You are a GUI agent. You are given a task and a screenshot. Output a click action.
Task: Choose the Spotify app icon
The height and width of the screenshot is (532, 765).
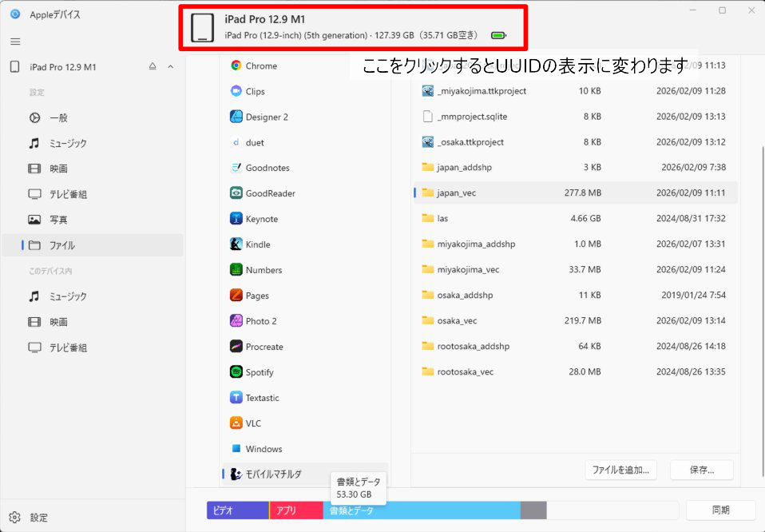pyautogui.click(x=236, y=372)
